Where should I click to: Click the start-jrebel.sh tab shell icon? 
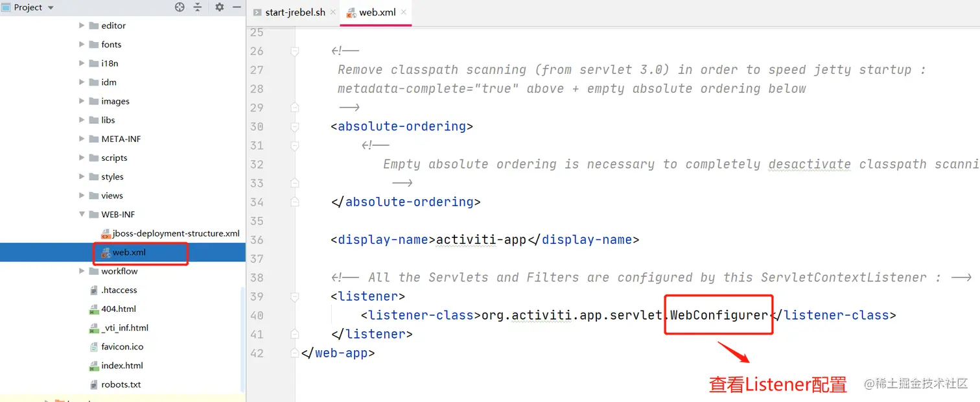pyautogui.click(x=257, y=12)
